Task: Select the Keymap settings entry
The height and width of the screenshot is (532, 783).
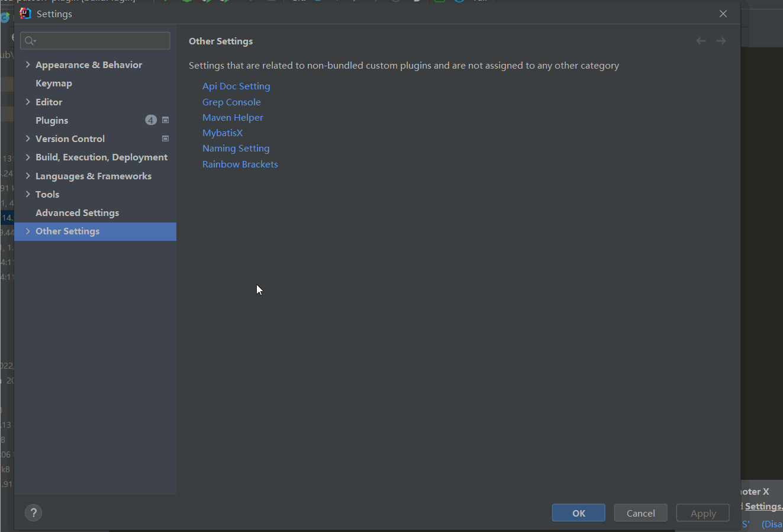Action: pos(54,83)
